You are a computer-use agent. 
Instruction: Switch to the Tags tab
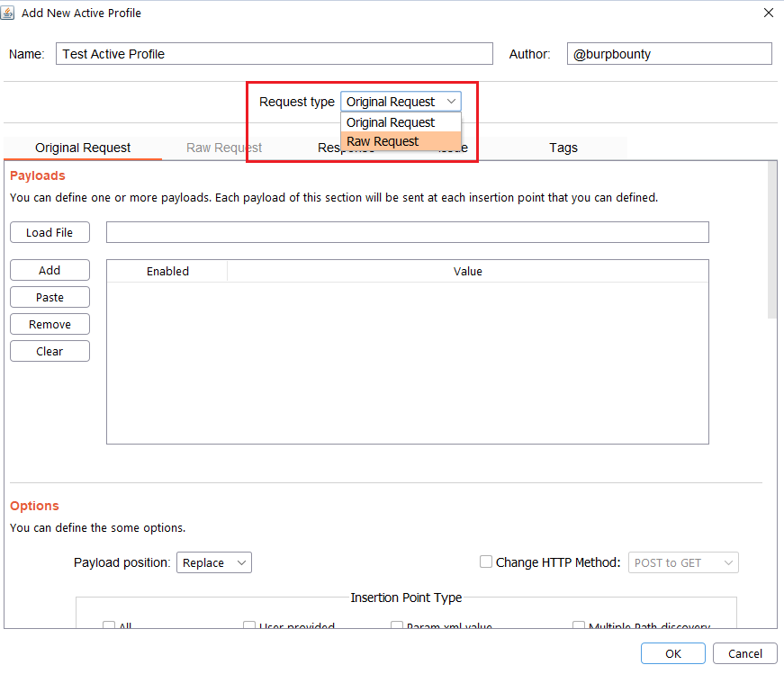coord(563,148)
